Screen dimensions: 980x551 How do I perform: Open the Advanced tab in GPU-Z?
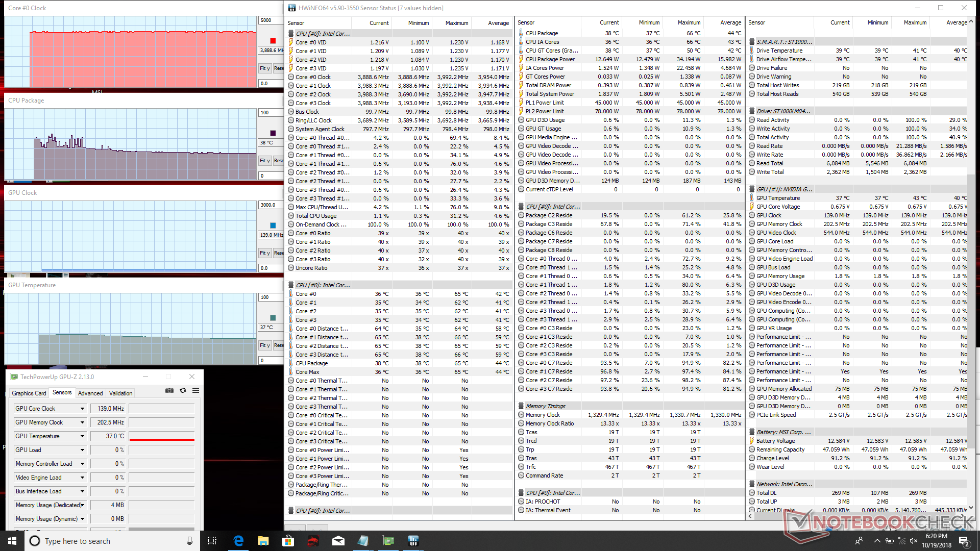(x=90, y=393)
